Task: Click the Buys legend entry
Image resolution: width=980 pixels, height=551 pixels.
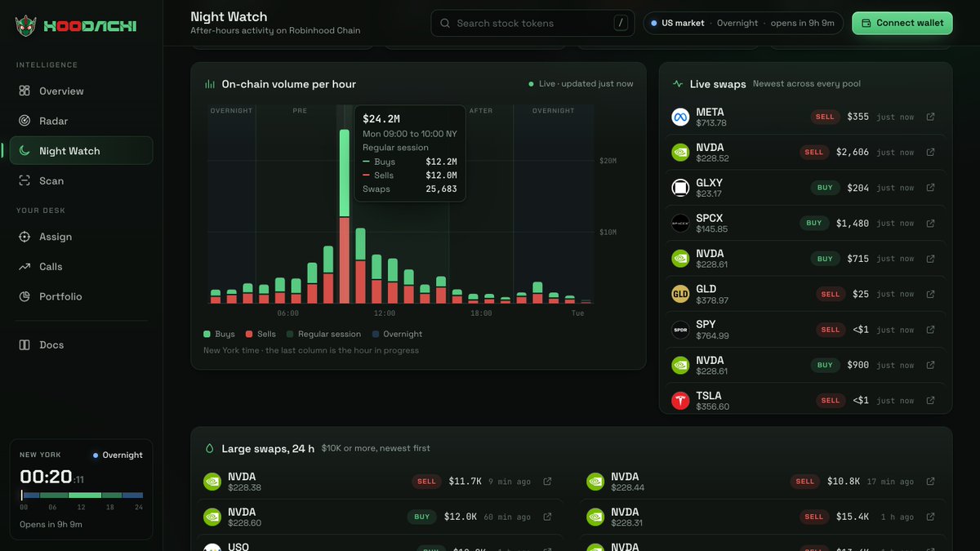Action: point(219,334)
